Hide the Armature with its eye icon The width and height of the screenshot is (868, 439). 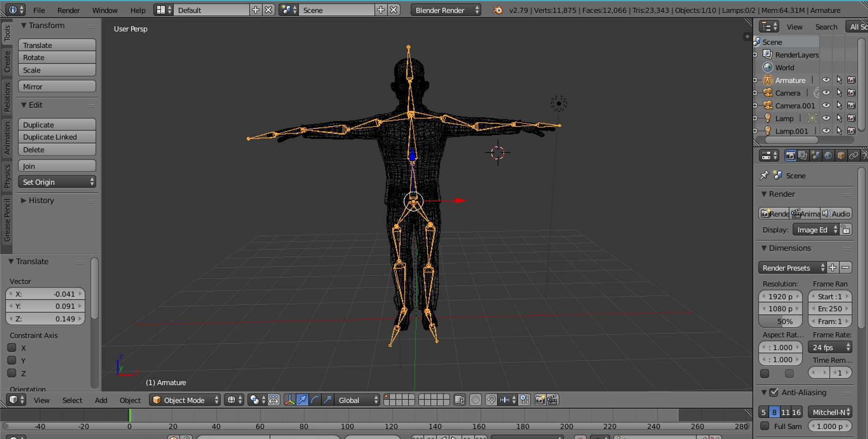pos(826,80)
